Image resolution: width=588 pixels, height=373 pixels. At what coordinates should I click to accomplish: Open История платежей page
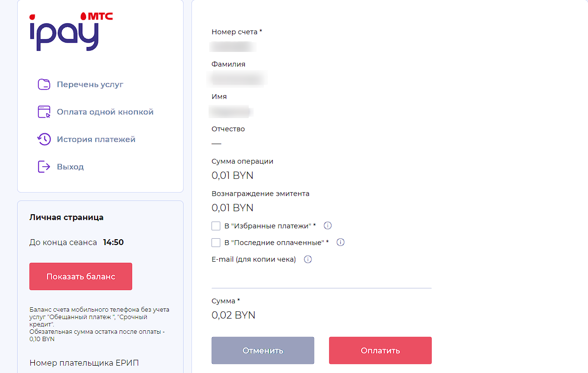96,139
